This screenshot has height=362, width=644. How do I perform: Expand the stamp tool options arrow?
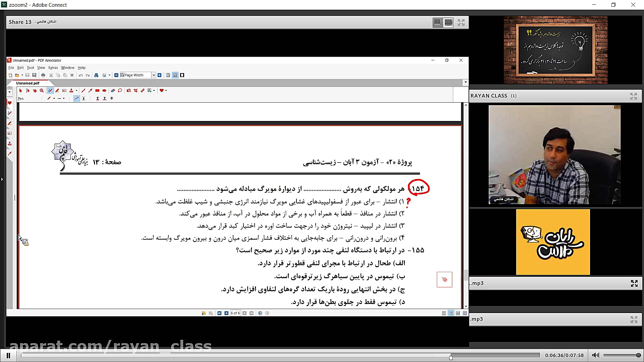coord(76,90)
